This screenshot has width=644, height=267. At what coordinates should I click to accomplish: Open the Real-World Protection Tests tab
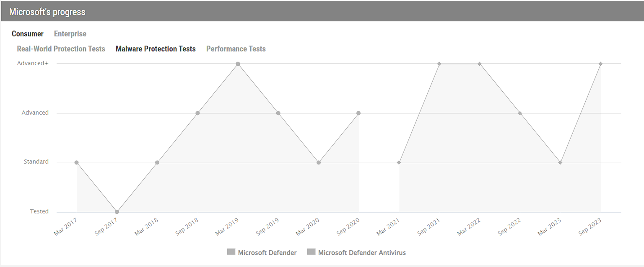[61, 49]
